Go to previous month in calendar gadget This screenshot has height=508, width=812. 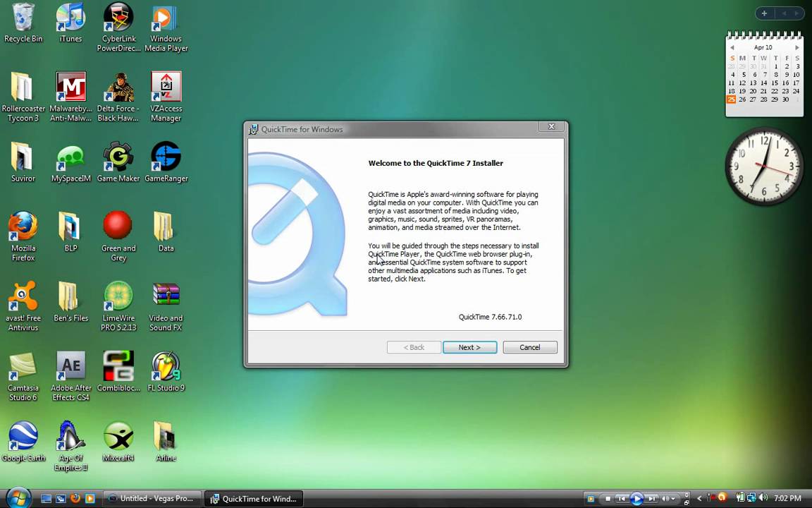pos(732,47)
